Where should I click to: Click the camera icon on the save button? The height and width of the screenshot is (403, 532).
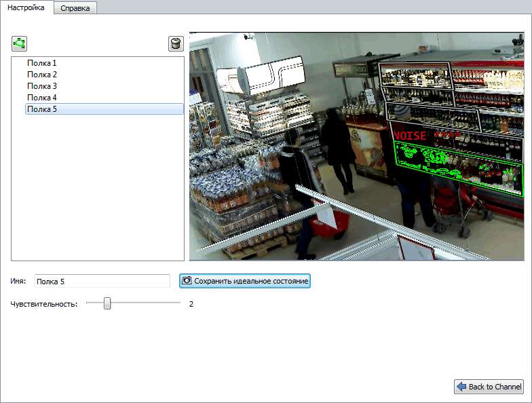point(187,281)
